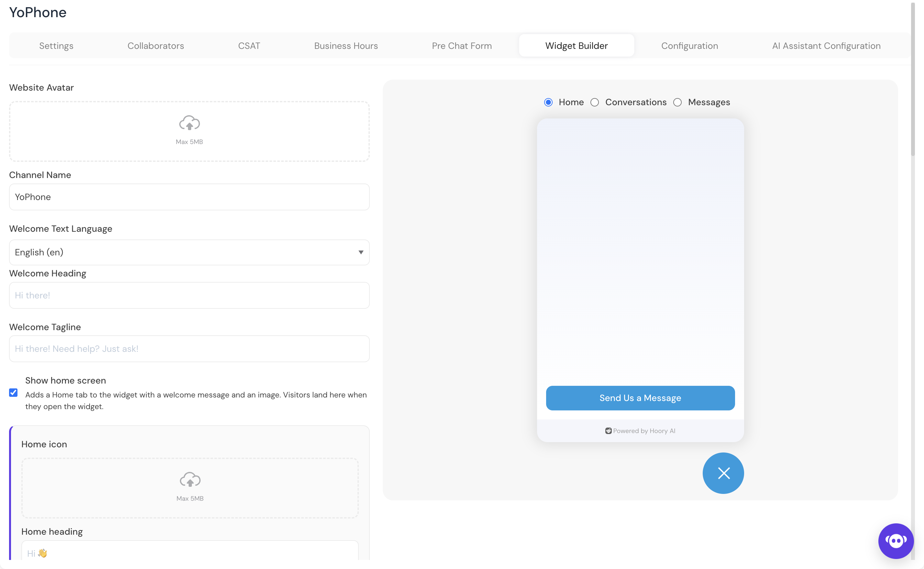The height and width of the screenshot is (569, 924).
Task: Click the Hoory logo in the preview footer
Action: coord(608,431)
